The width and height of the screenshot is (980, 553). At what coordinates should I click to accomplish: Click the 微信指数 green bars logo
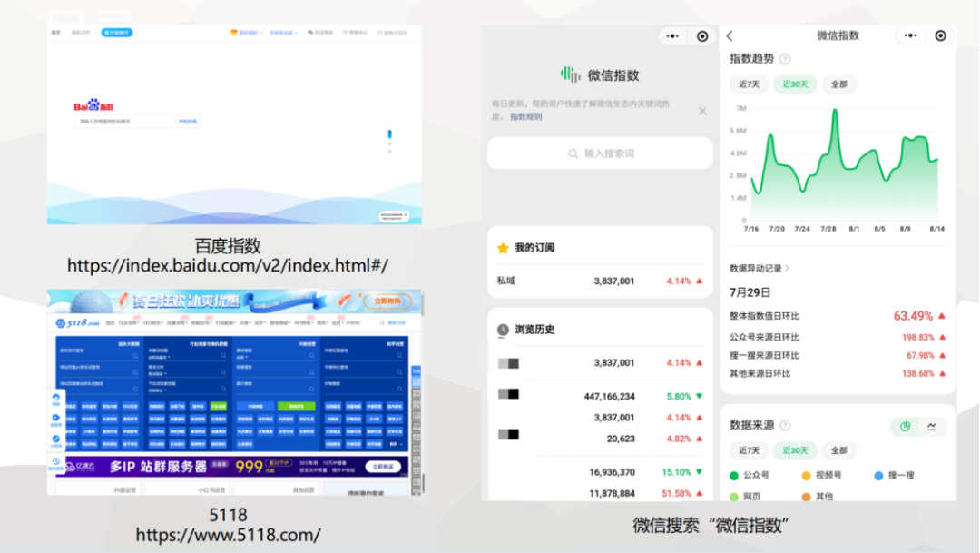coord(570,74)
